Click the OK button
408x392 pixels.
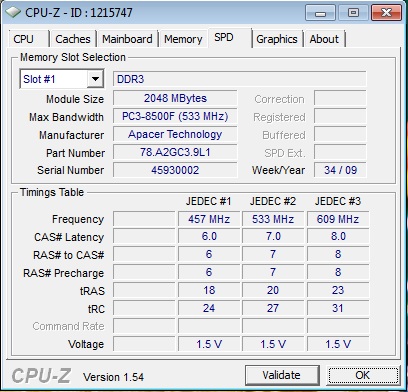click(x=363, y=375)
